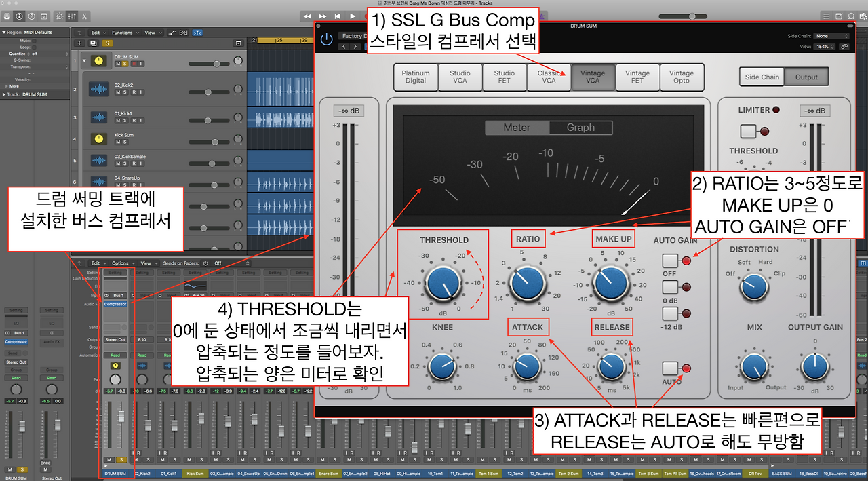Open the tracks area Edit menu
Viewport: 868px width, 481px height.
(x=98, y=32)
